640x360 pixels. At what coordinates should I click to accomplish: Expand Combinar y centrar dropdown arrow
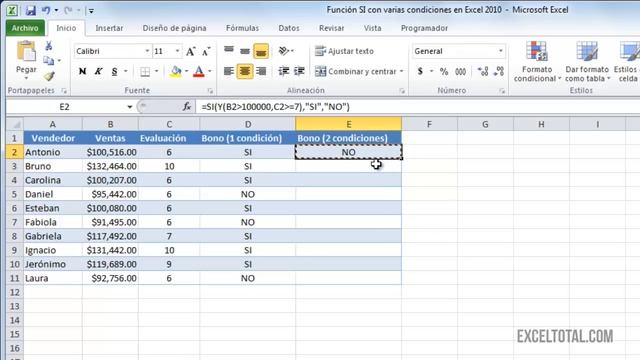pos(402,71)
